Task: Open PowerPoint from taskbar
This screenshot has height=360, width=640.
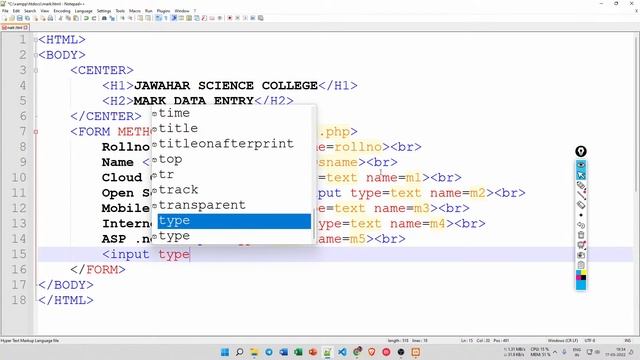Action: [313, 352]
